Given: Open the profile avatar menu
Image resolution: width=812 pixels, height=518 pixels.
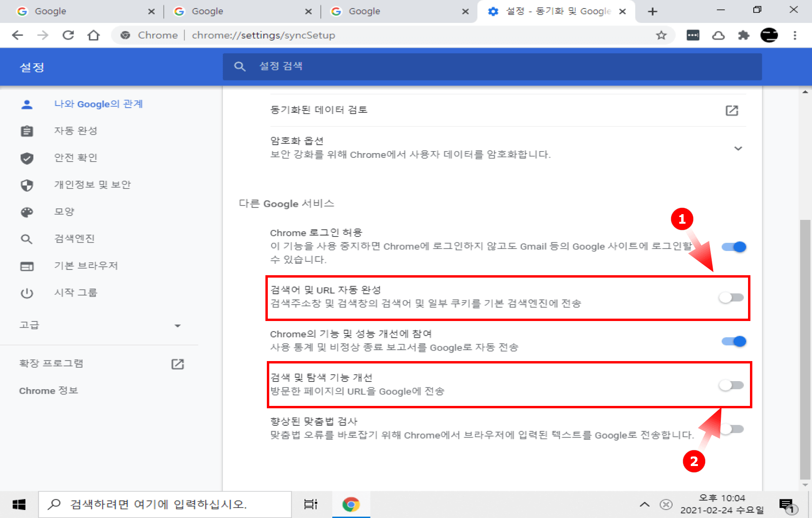Looking at the screenshot, I should tap(769, 35).
